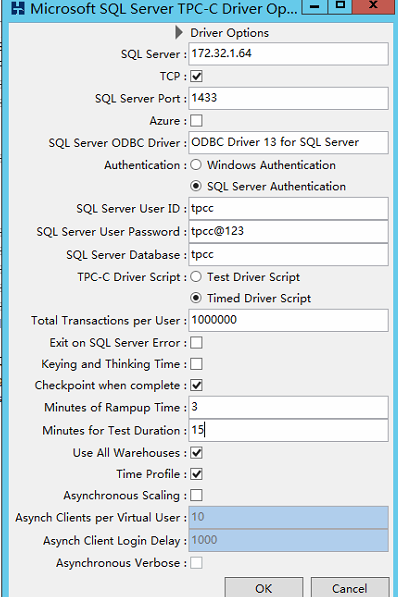The height and width of the screenshot is (597, 398).
Task: Uncheck Checkpoint when complete
Action: (x=197, y=385)
